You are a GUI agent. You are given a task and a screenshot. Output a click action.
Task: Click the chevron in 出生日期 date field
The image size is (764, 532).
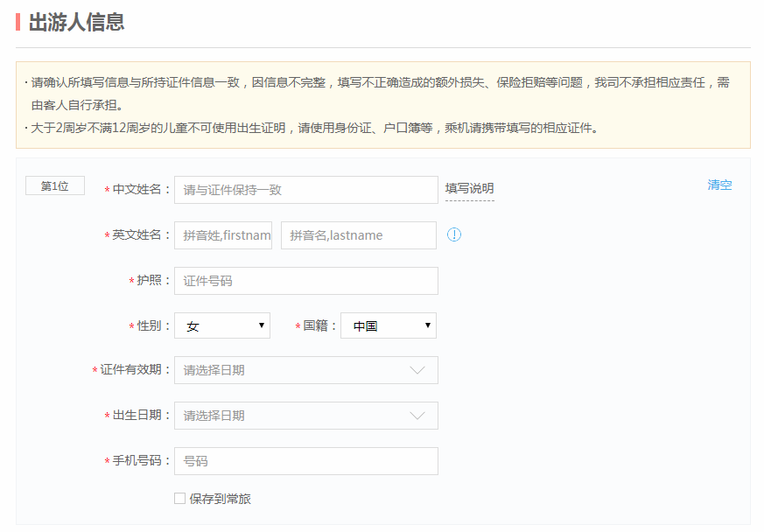pos(417,416)
